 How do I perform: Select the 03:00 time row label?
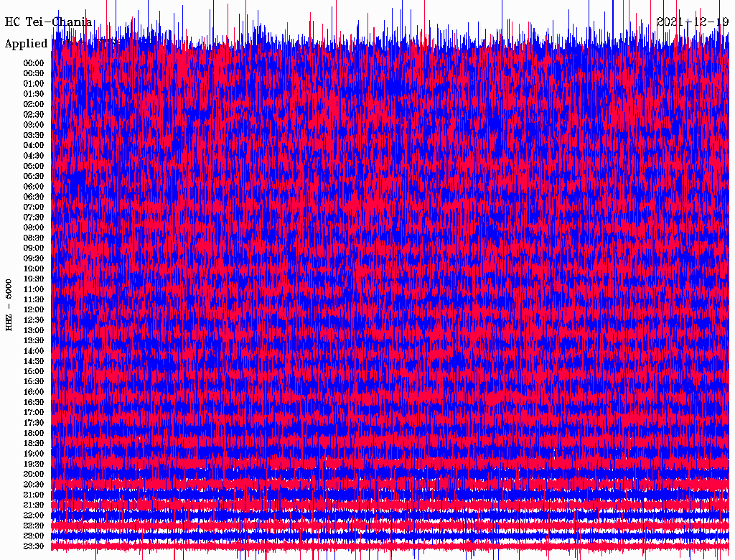34,125
